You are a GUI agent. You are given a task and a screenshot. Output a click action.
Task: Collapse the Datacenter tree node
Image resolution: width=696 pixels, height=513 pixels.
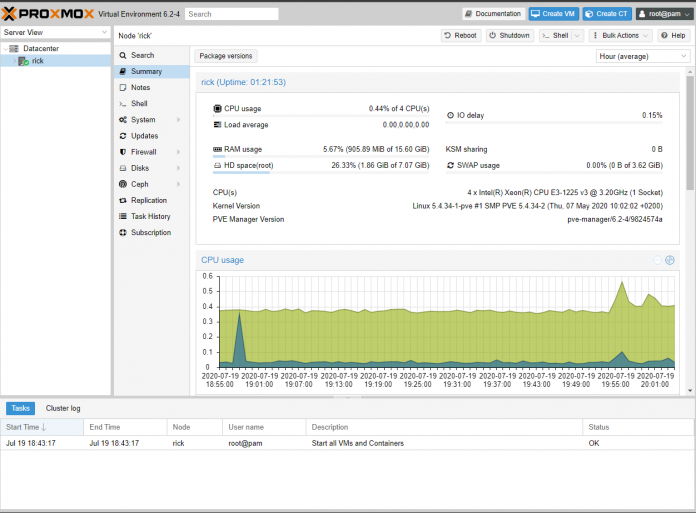click(5, 48)
